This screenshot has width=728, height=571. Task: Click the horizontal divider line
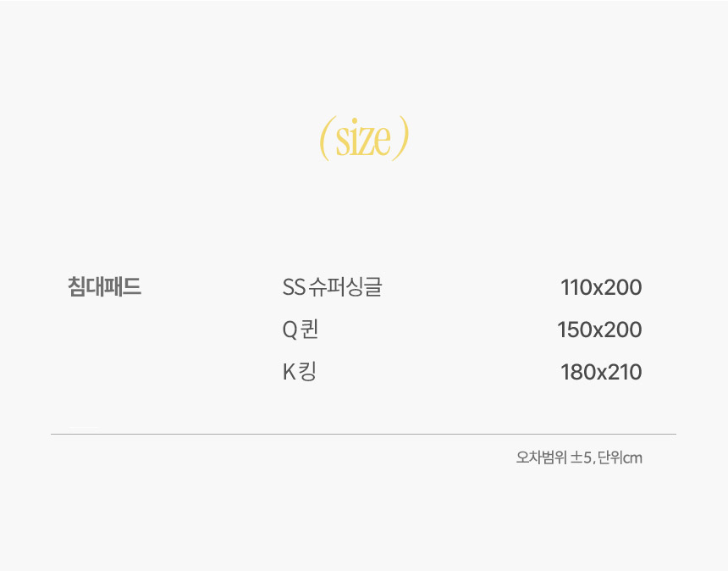pyautogui.click(x=363, y=435)
